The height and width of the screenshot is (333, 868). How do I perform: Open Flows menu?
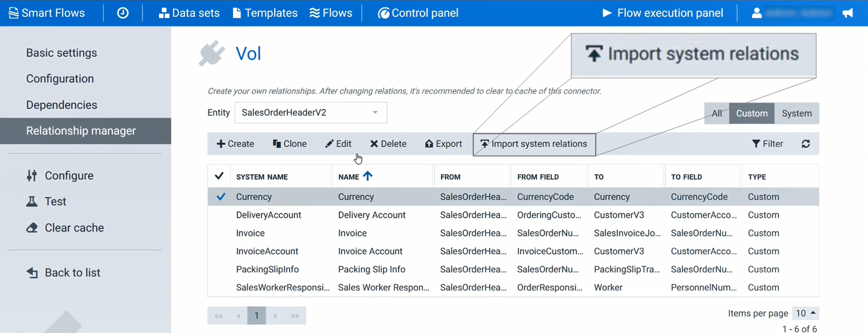[331, 13]
